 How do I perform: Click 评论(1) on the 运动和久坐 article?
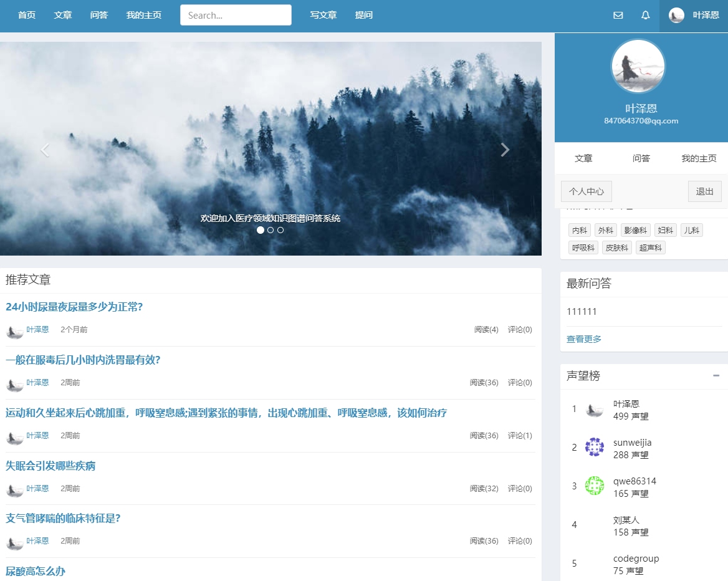pyautogui.click(x=520, y=436)
